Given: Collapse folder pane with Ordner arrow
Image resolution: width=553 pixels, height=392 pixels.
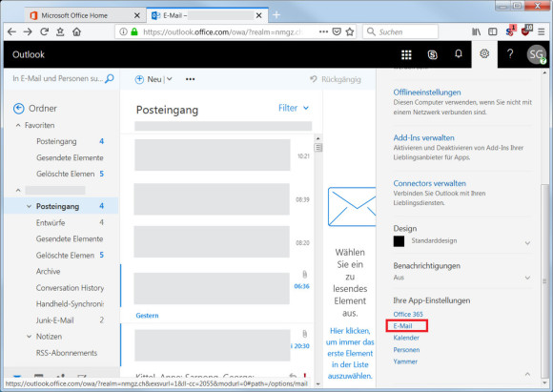Looking at the screenshot, I should pos(19,109).
